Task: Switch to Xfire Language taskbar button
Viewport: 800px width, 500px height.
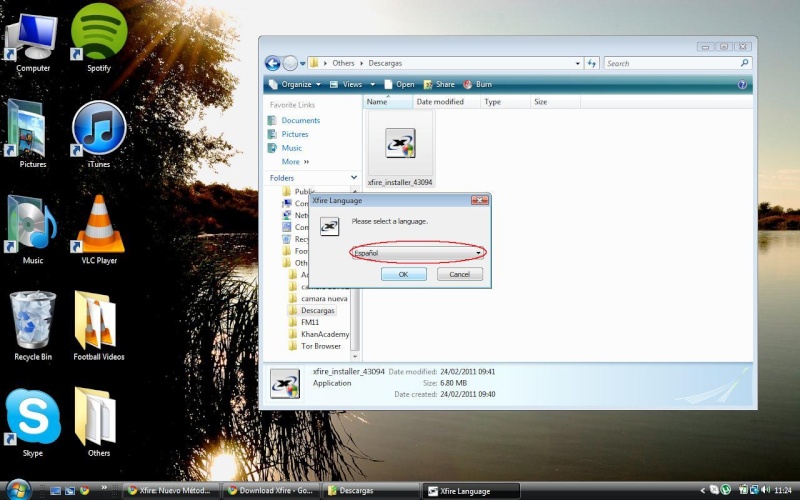Action: 472,490
